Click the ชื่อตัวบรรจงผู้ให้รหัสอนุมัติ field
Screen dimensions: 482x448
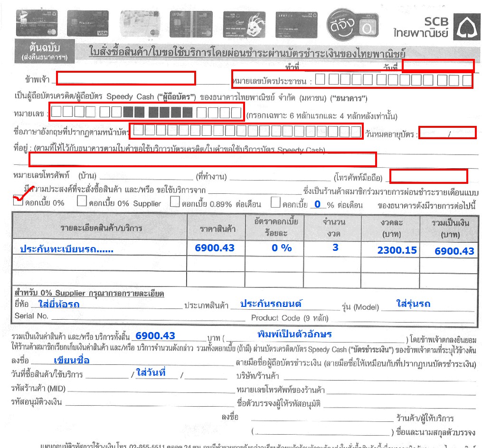click(x=400, y=404)
